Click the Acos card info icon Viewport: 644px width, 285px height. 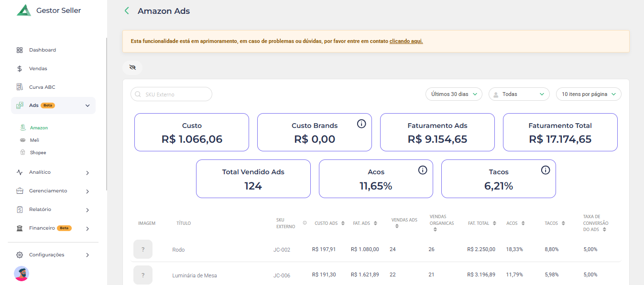pos(423,170)
